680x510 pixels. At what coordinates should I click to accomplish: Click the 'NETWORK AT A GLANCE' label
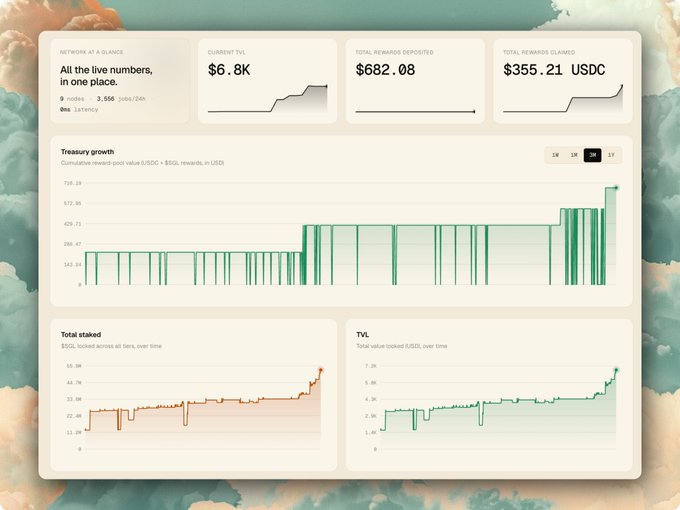click(92, 52)
